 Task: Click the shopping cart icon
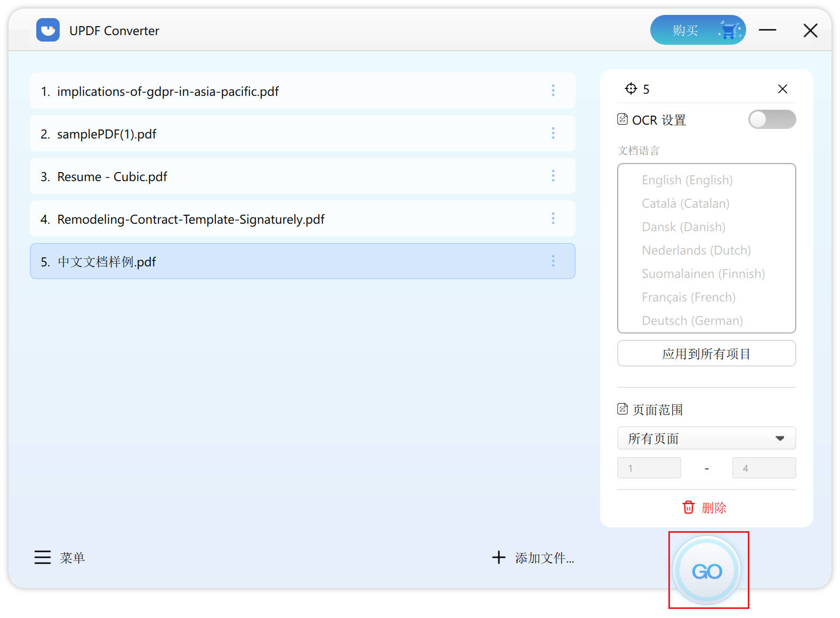pos(730,30)
